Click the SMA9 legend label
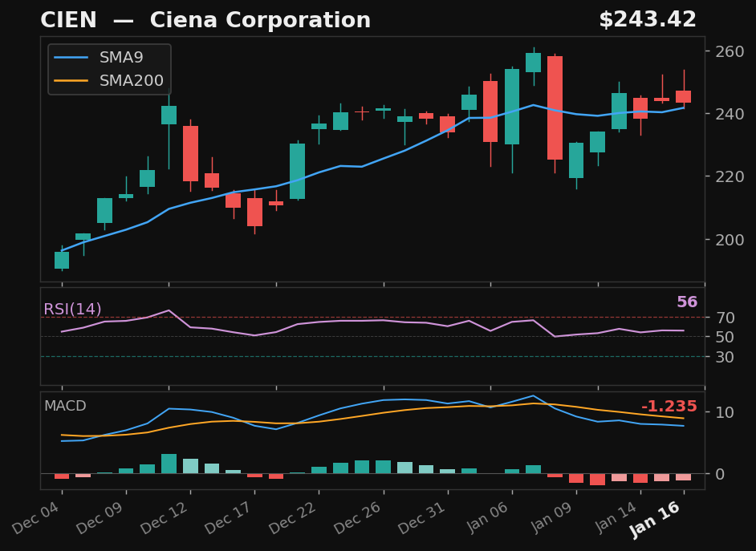Viewport: 756px width, 551px height. [x=121, y=57]
